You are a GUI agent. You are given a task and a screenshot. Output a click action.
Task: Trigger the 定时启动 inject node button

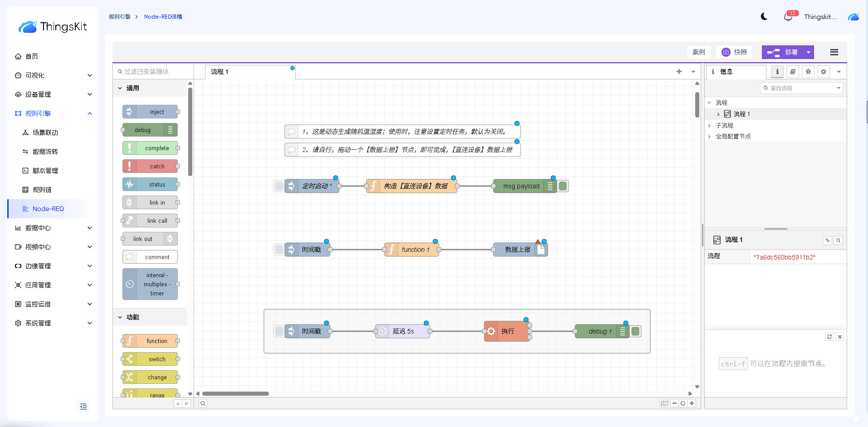(279, 186)
